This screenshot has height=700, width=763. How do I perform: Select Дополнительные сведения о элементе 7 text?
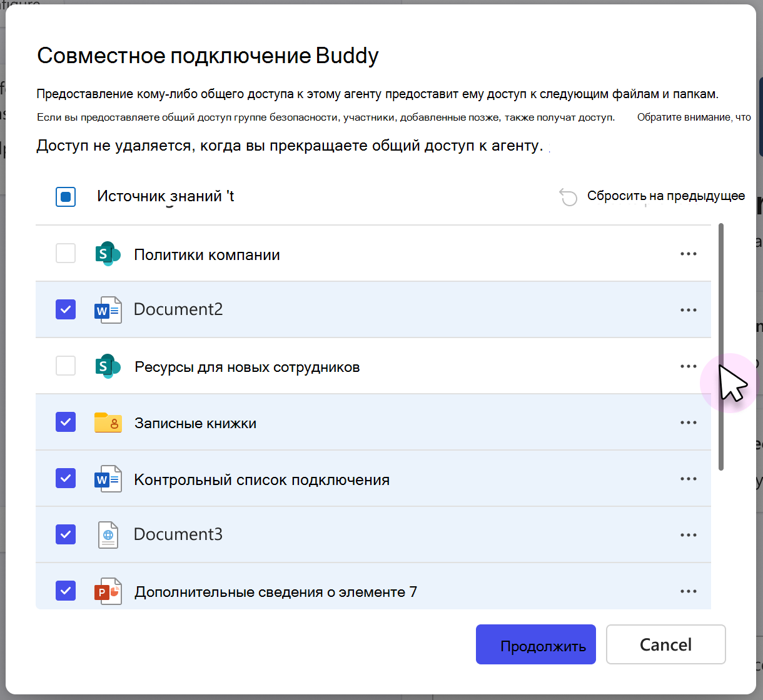[x=276, y=592]
